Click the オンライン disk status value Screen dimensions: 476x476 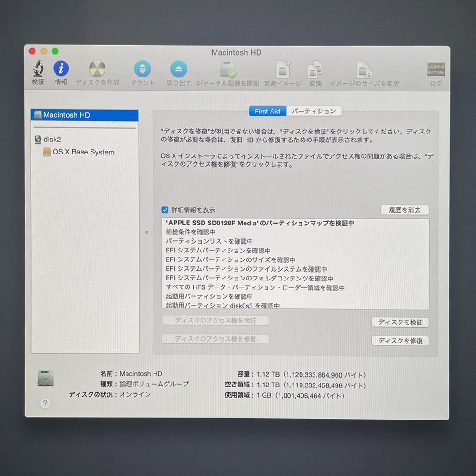tap(135, 394)
